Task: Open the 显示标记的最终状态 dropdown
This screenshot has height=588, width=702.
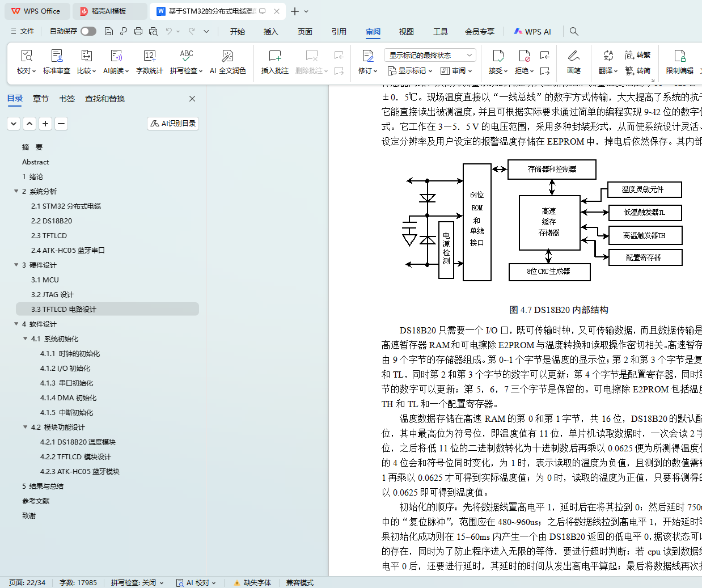Action: (429, 55)
